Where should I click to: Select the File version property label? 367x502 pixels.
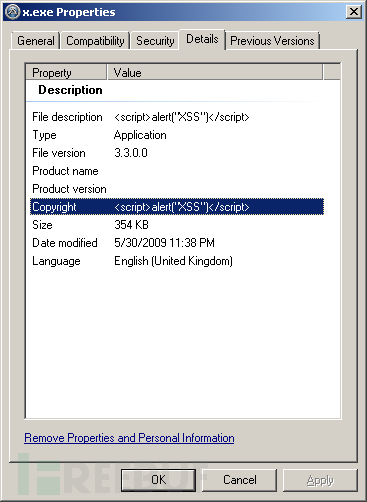59,153
